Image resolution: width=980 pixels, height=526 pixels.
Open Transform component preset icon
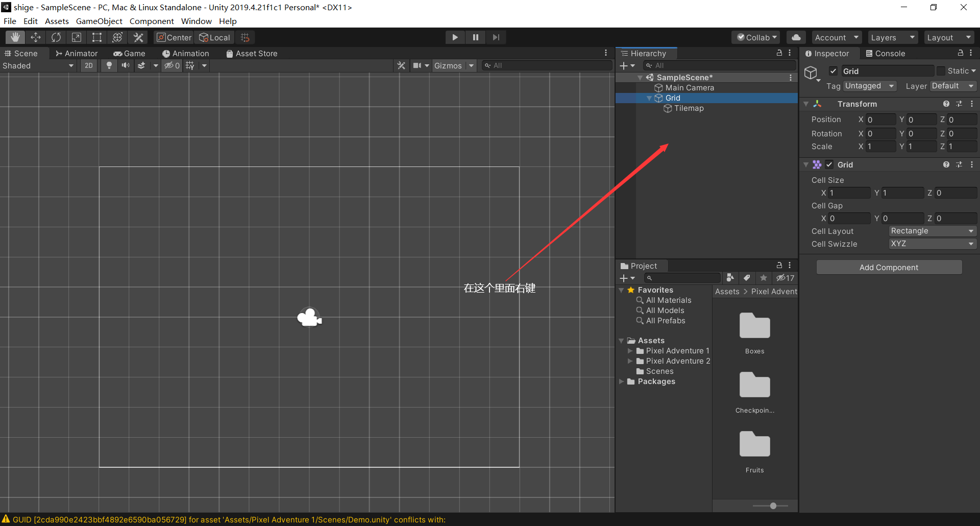click(959, 104)
